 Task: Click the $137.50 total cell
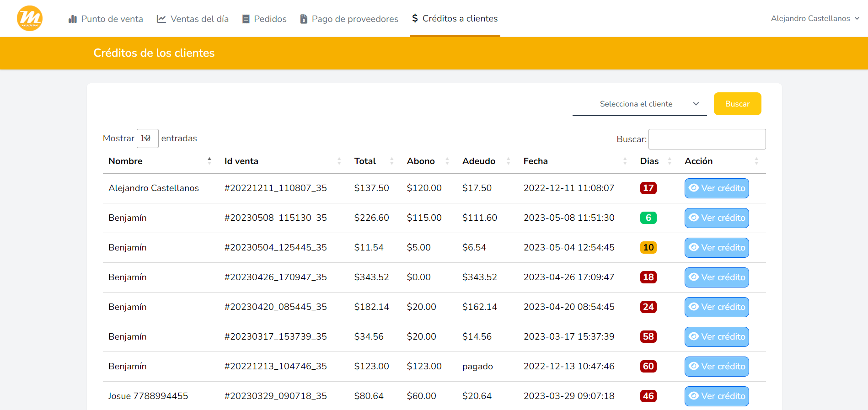click(x=371, y=188)
